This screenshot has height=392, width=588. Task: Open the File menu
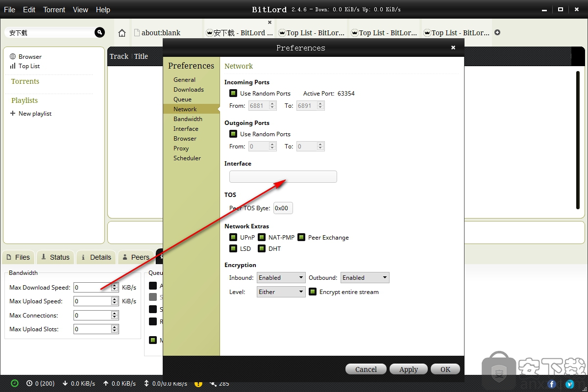click(9, 9)
